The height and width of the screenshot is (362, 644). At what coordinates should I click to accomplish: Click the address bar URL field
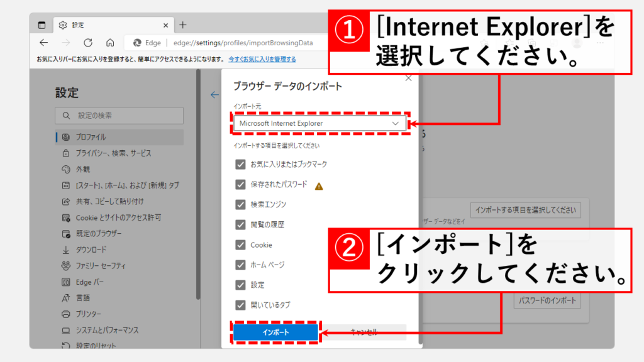243,43
